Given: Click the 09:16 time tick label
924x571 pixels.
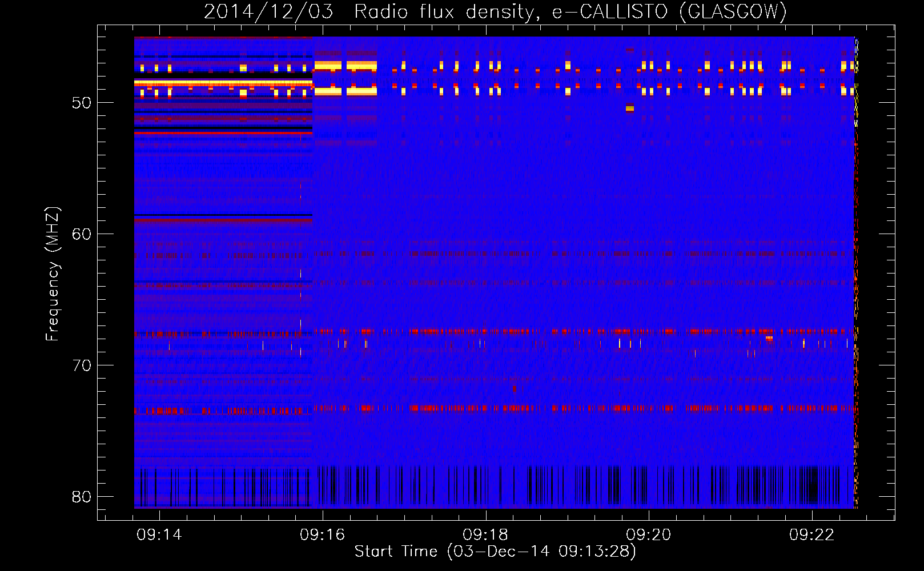Looking at the screenshot, I should [x=323, y=535].
